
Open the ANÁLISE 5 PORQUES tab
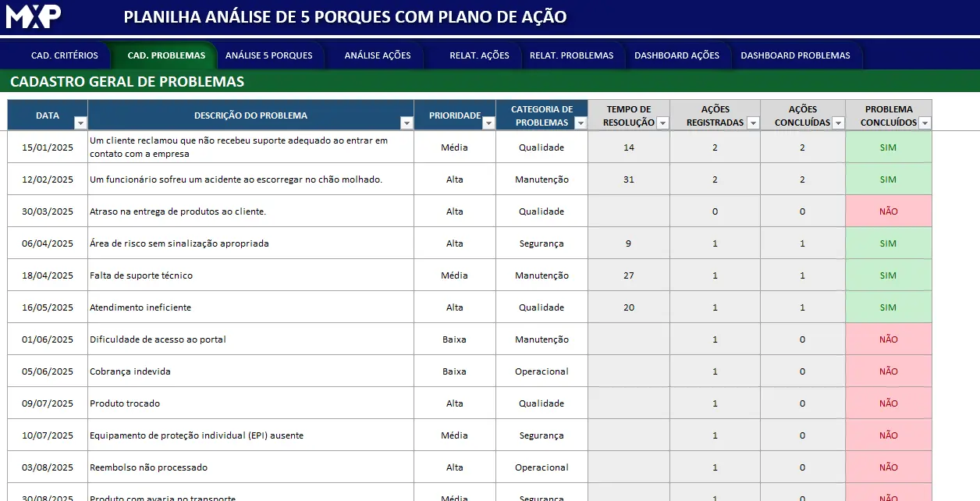269,55
